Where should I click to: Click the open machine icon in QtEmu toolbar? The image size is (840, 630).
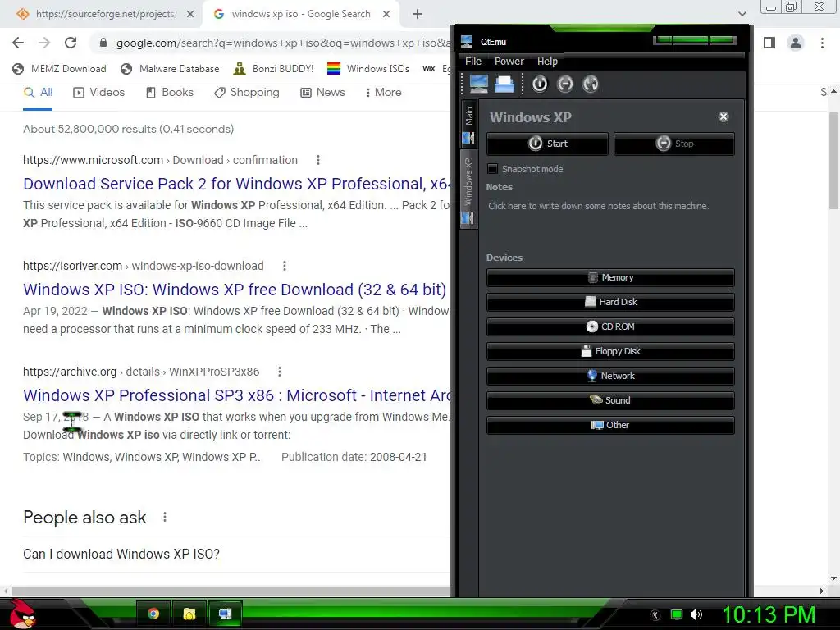click(x=504, y=84)
